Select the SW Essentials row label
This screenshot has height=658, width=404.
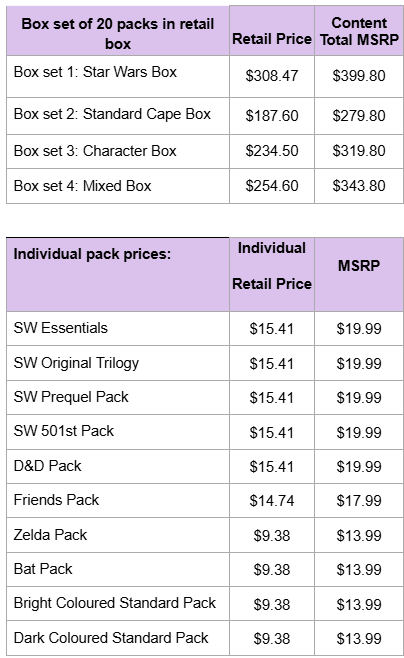click(118, 329)
